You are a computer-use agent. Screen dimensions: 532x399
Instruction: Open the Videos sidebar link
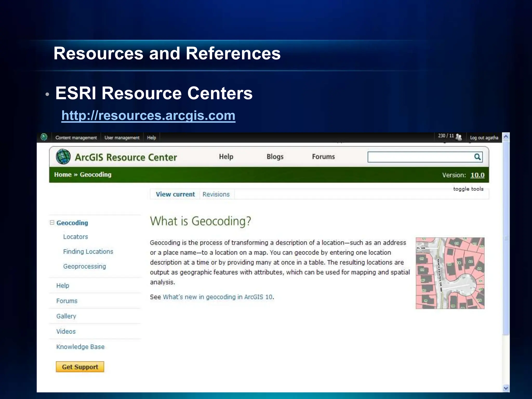66,331
